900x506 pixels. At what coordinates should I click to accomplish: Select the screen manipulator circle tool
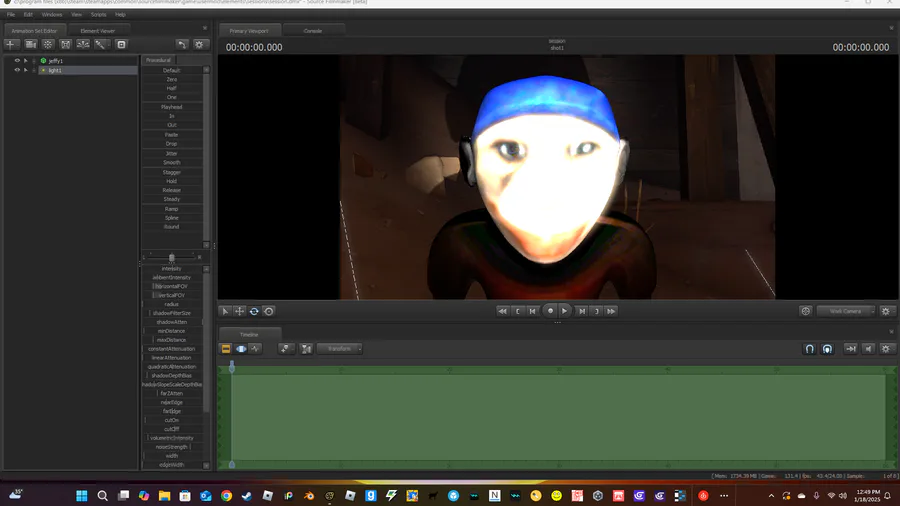pos(269,311)
